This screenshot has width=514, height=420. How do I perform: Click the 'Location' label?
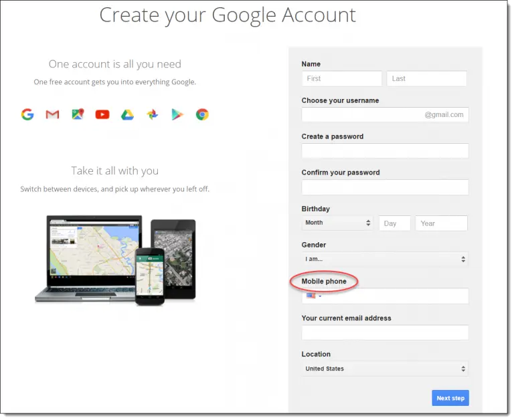pos(316,354)
